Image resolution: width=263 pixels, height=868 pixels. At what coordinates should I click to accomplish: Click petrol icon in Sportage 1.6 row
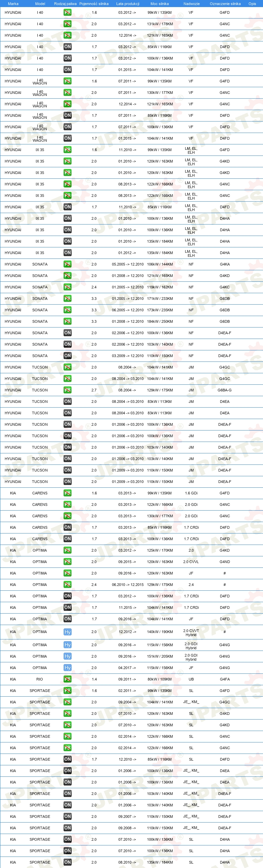[67, 691]
